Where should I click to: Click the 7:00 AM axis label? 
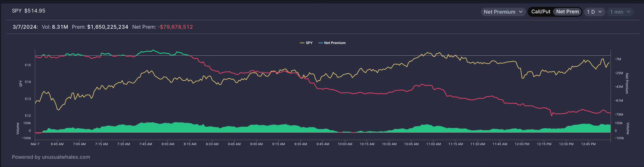click(79, 144)
